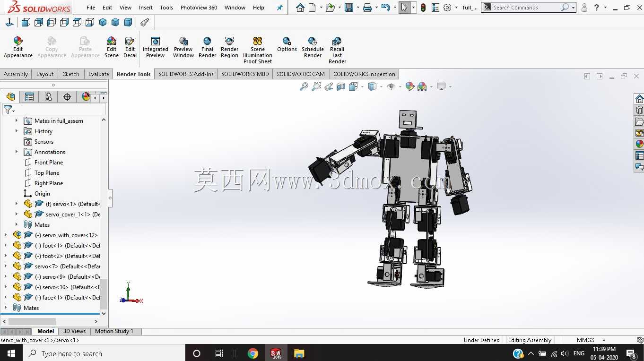Toggle the Windows Task View button
Viewport: 644px width, 361px height.
(x=219, y=353)
